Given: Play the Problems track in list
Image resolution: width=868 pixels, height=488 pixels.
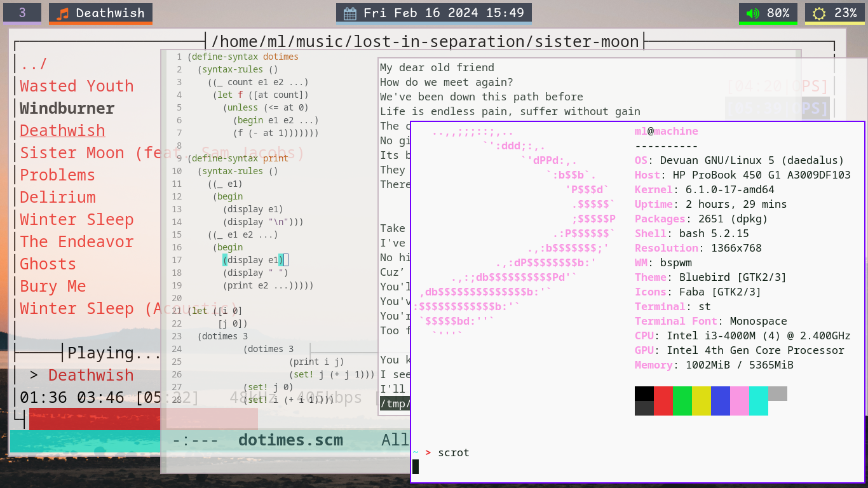Looking at the screenshot, I should coord(57,175).
